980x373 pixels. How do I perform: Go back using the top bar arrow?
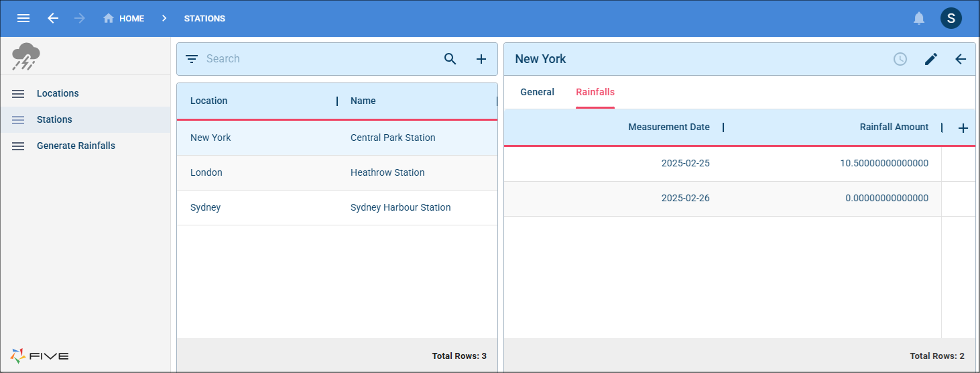[x=53, y=18]
